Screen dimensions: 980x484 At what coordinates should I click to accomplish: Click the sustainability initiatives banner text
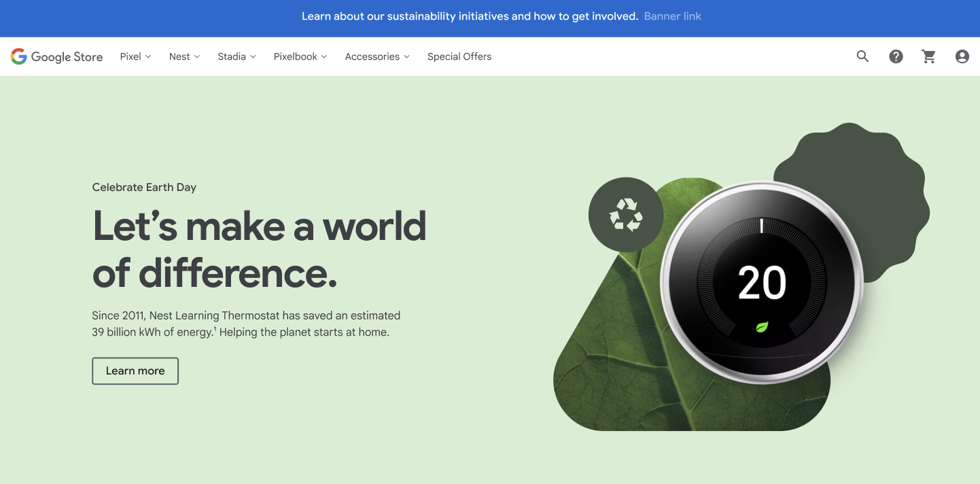tap(470, 16)
